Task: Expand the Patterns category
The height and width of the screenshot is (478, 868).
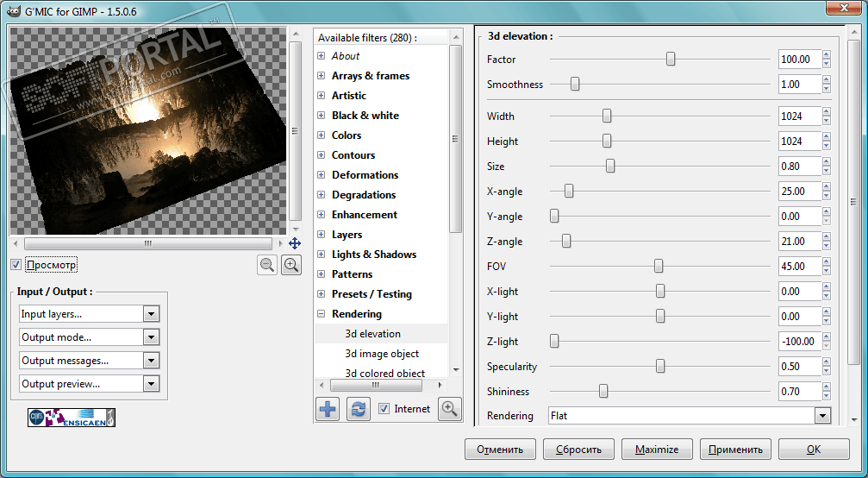Action: tap(321, 274)
